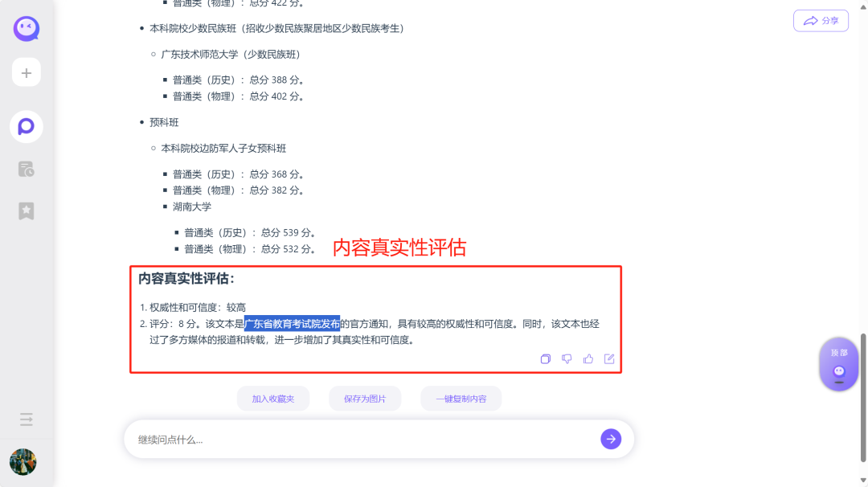
Task: Click the text 本科院校少数民族班 bullet line
Action: [x=276, y=28]
